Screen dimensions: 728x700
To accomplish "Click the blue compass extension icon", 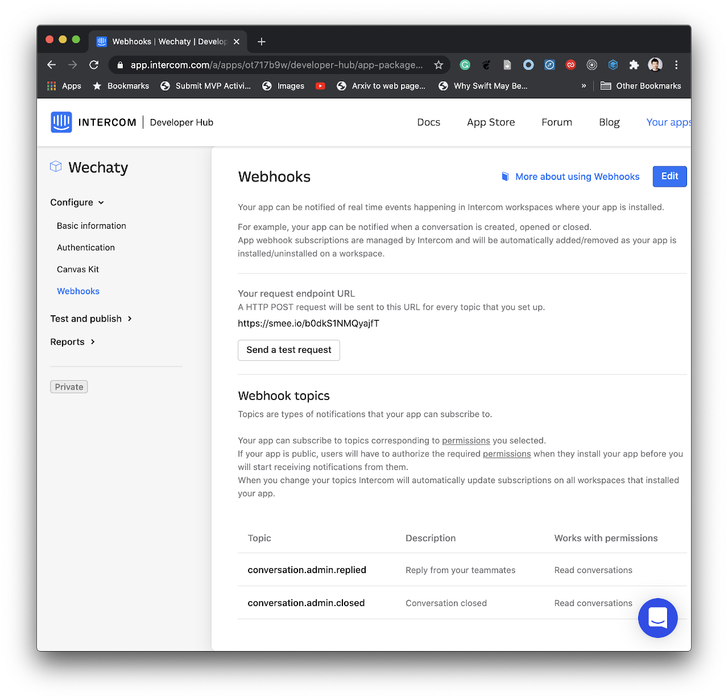I will coord(549,65).
